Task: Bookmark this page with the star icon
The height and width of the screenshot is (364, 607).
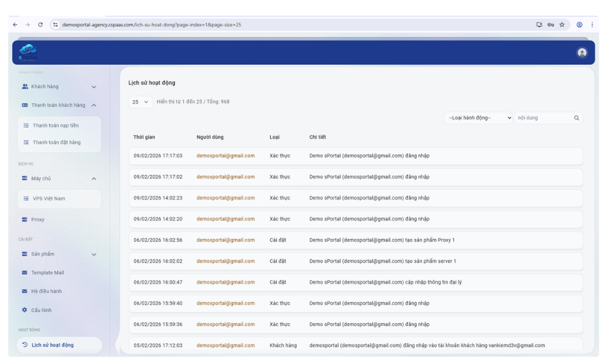Action: click(561, 25)
